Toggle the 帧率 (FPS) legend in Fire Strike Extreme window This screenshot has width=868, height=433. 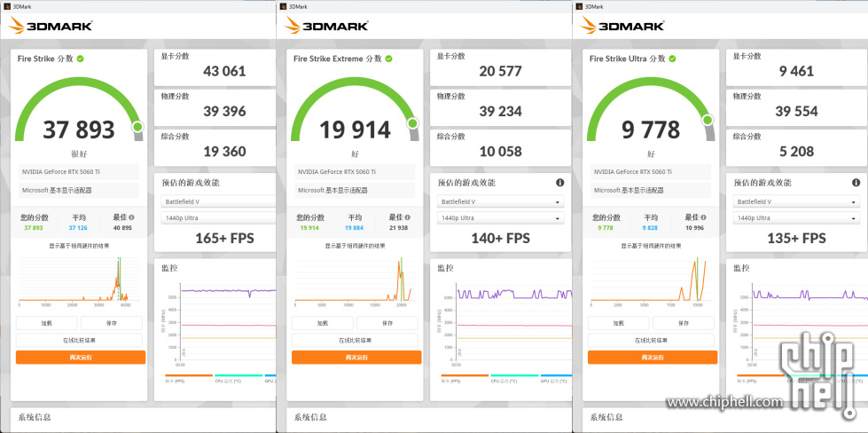[x=465, y=379]
